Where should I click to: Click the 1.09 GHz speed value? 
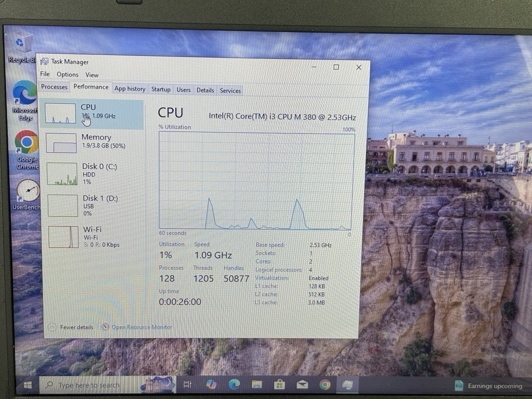coord(213,255)
